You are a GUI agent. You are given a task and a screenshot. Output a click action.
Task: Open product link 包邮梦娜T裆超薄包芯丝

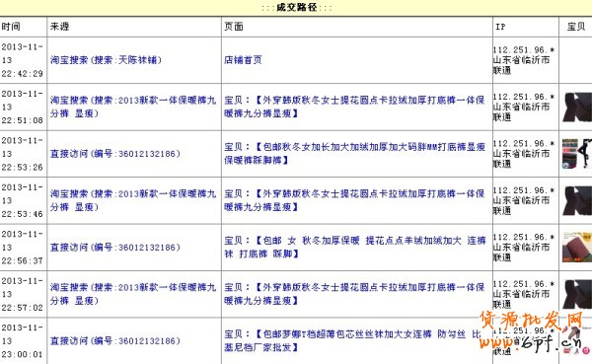[352, 340]
